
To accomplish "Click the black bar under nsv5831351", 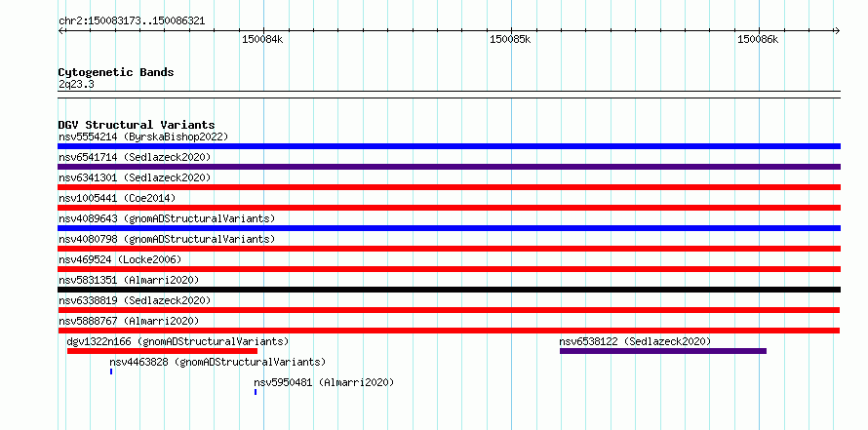I will pos(449,290).
